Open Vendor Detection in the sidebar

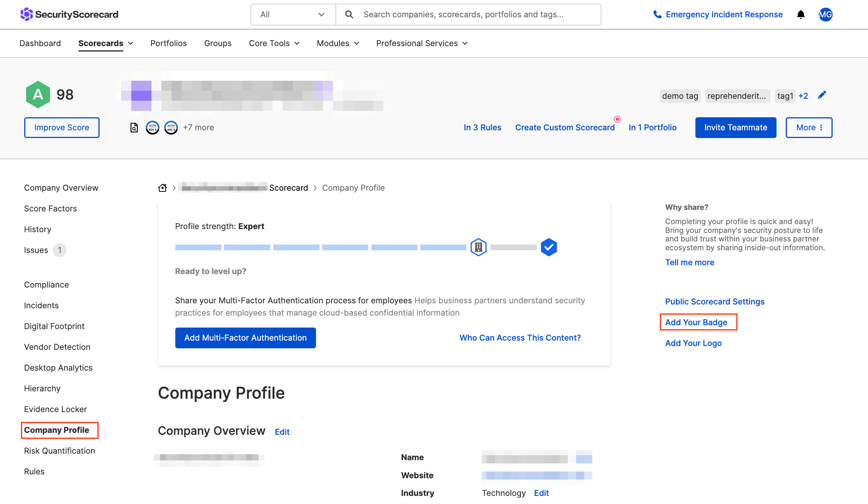57,347
